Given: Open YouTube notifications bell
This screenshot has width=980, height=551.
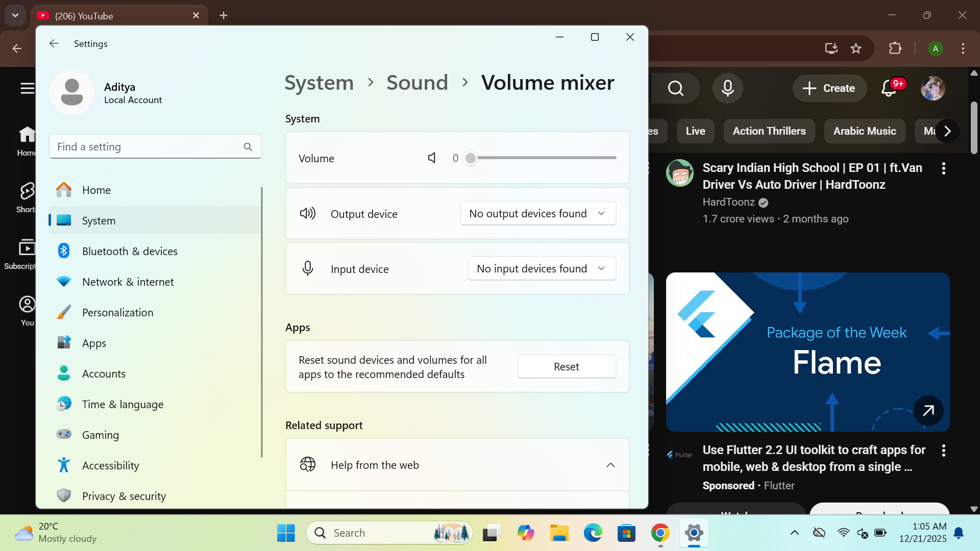Looking at the screenshot, I should (889, 88).
